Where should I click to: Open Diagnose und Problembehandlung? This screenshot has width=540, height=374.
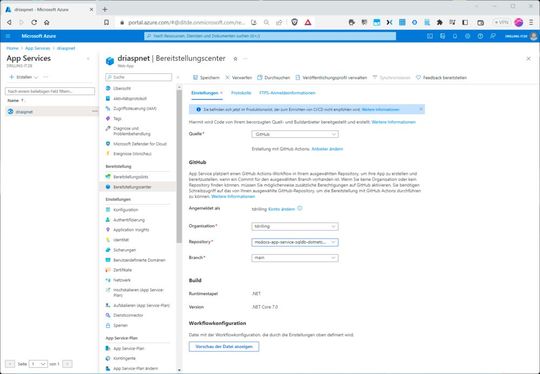(132, 131)
